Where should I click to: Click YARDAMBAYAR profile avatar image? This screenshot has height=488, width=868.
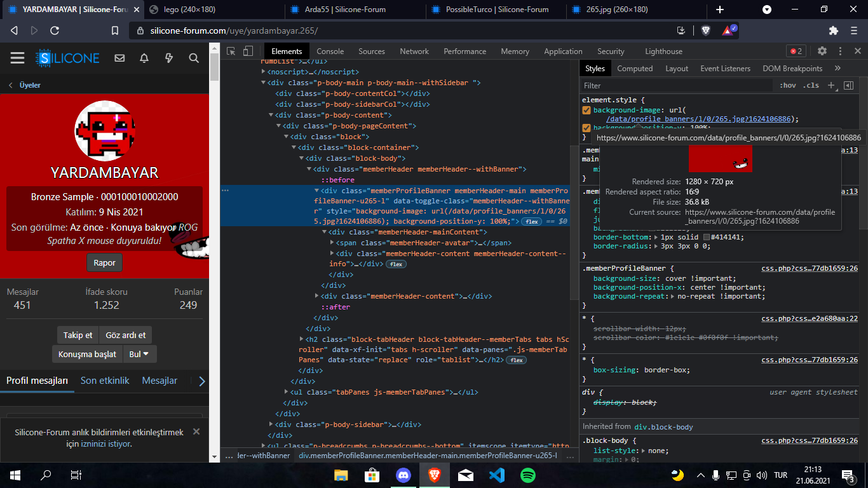(x=105, y=131)
